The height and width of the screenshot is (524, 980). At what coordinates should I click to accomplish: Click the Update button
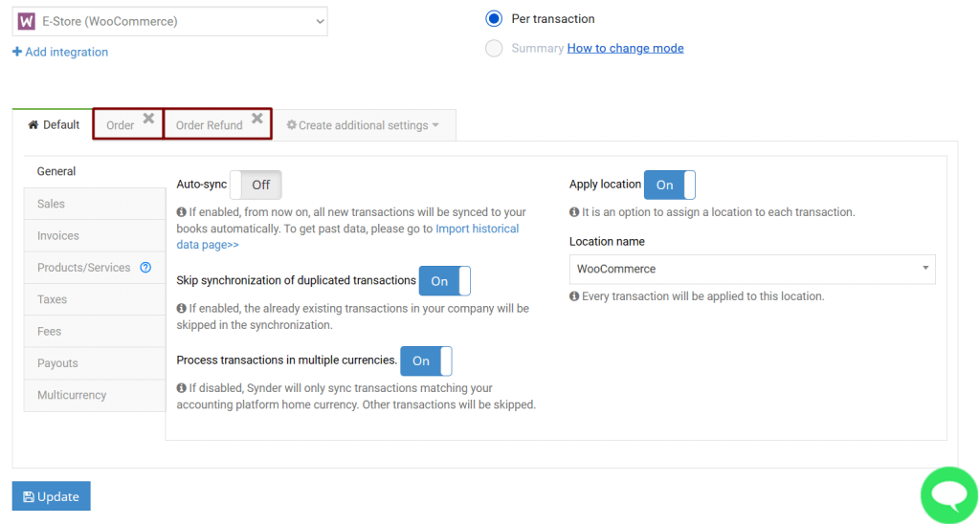[51, 496]
